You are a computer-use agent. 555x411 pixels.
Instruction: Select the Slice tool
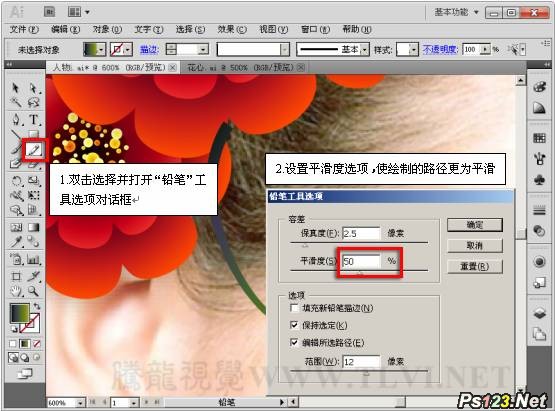point(33,276)
